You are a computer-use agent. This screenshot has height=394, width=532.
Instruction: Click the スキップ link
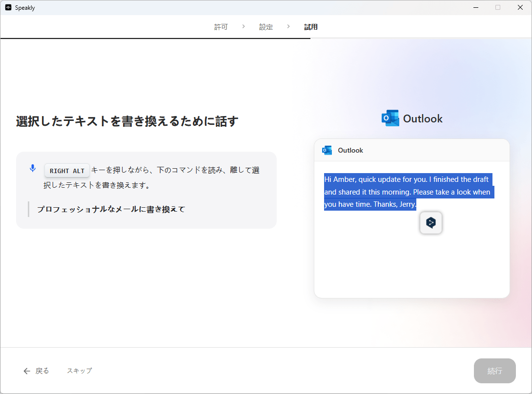pos(80,371)
